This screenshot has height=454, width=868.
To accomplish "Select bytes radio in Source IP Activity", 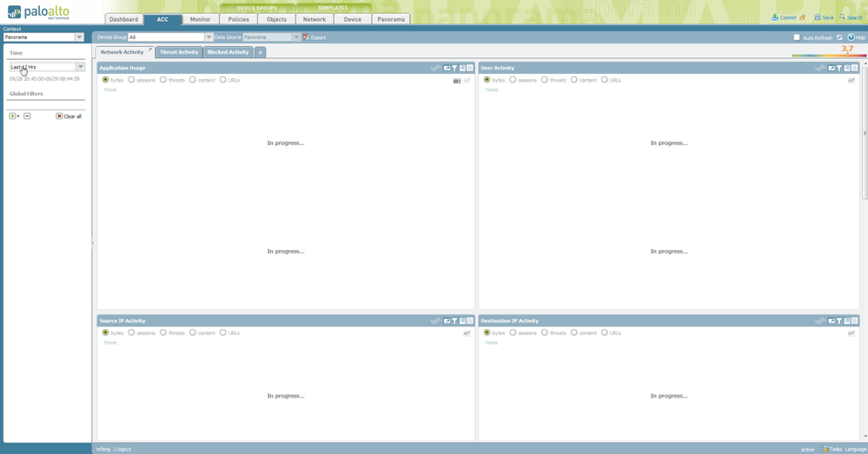I will point(105,332).
